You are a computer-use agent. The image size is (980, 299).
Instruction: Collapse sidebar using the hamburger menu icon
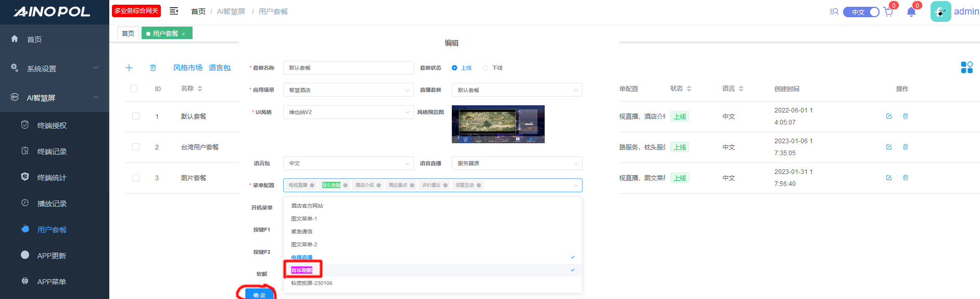(x=174, y=11)
